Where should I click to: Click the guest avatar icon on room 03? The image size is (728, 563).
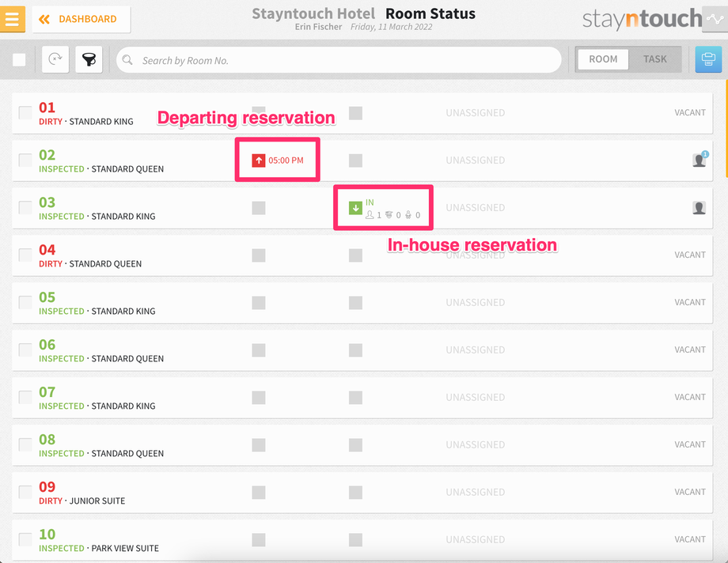pos(700,207)
